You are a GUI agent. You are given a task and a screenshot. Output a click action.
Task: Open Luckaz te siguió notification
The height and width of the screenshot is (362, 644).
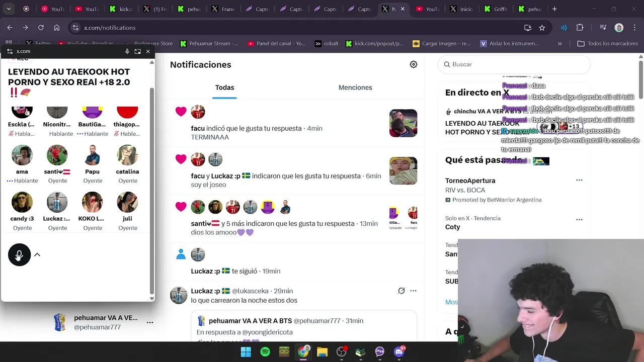click(x=293, y=262)
